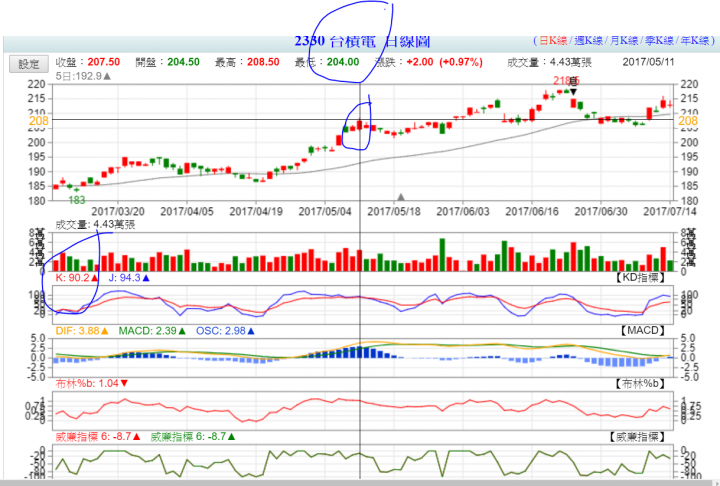Click the grey triangle marker above 2017/05/18
The height and width of the screenshot is (486, 720).
click(401, 197)
